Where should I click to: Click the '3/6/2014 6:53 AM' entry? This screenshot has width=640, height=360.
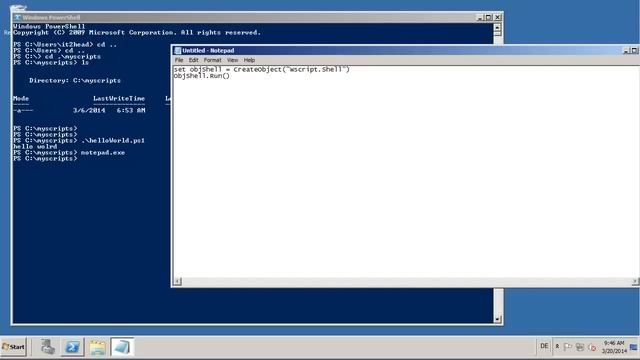click(109, 110)
